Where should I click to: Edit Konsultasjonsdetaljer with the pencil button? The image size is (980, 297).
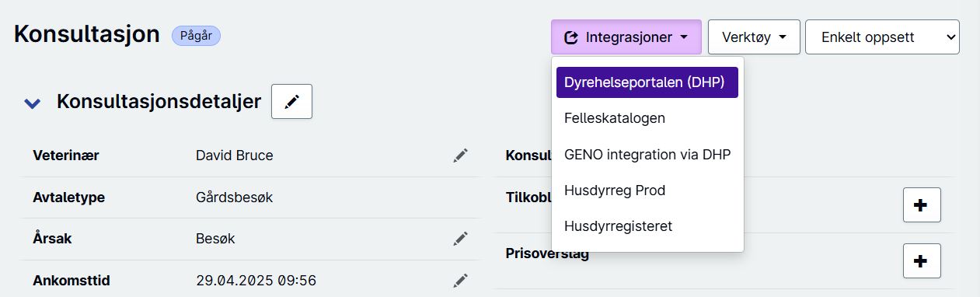(291, 102)
